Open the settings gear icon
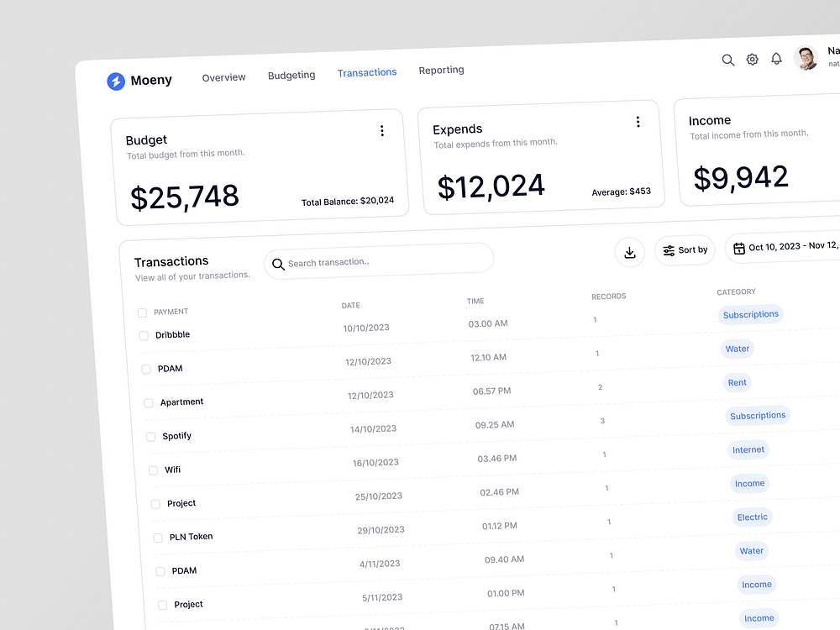This screenshot has width=840, height=630. (x=752, y=59)
